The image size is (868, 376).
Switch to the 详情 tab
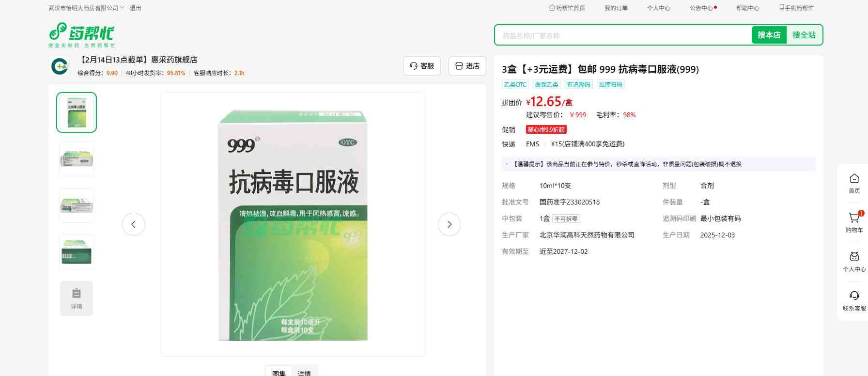click(x=304, y=372)
